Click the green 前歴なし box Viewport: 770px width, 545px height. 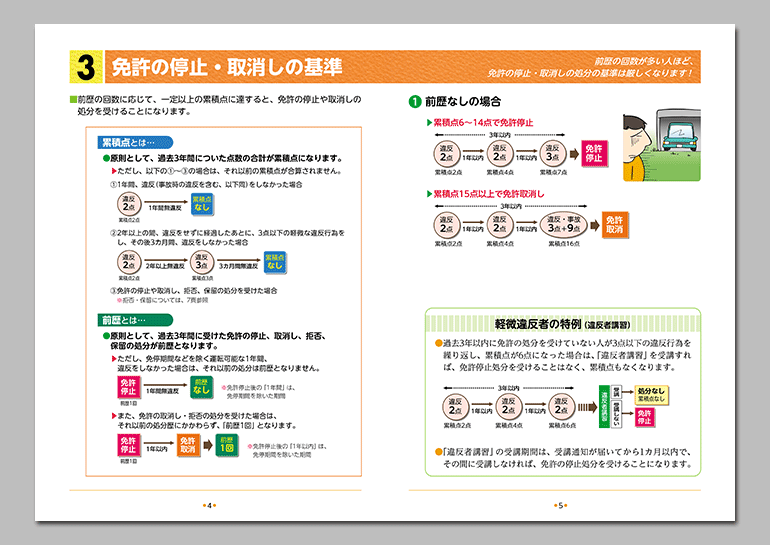click(201, 387)
